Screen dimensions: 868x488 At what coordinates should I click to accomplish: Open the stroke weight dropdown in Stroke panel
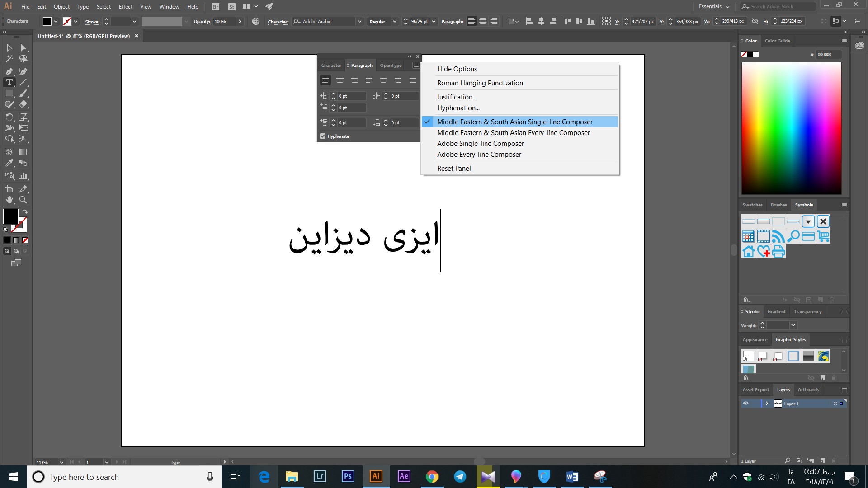793,325
